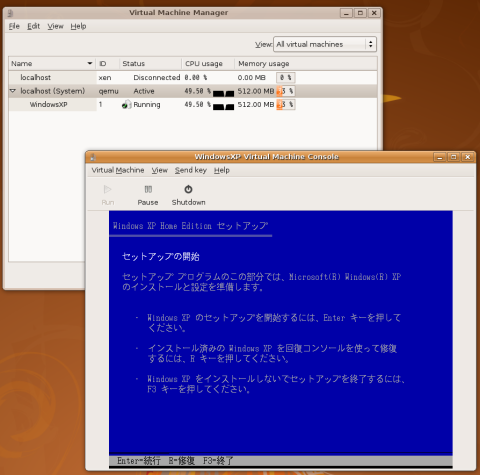
Task: Click the Shutdown power icon
Action: point(188,189)
